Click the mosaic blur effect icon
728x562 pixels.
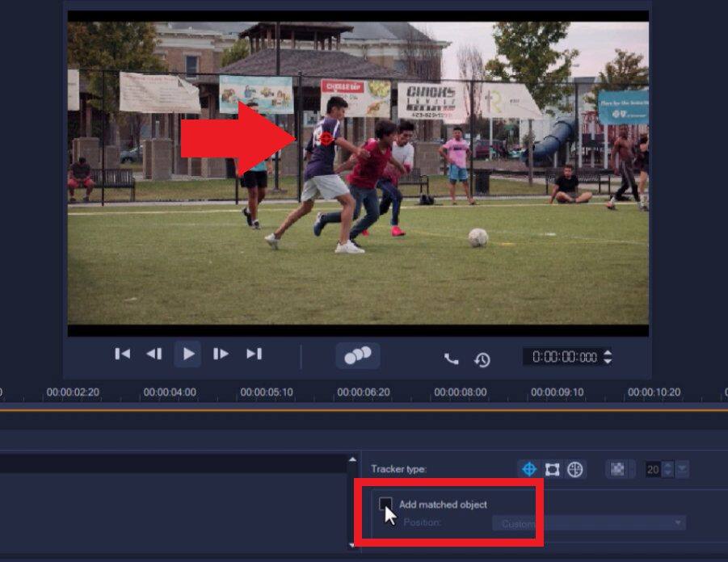(x=618, y=468)
